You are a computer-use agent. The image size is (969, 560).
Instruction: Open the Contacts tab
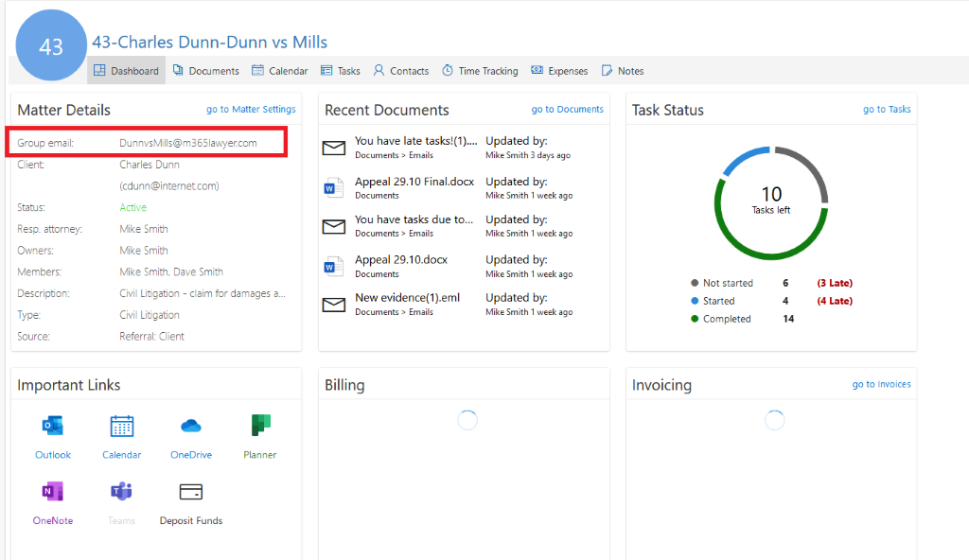(400, 71)
